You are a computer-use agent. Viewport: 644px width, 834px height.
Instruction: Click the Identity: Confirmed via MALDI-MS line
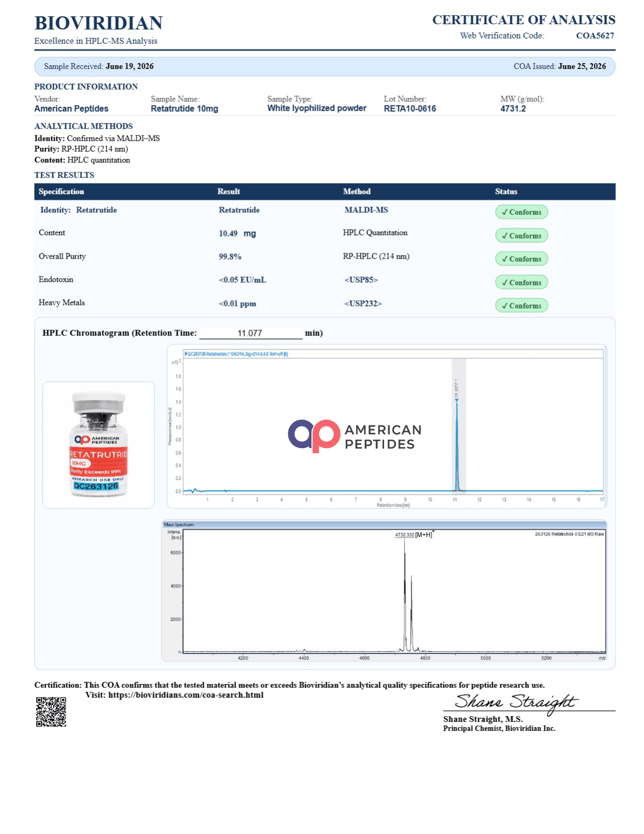coord(97,138)
